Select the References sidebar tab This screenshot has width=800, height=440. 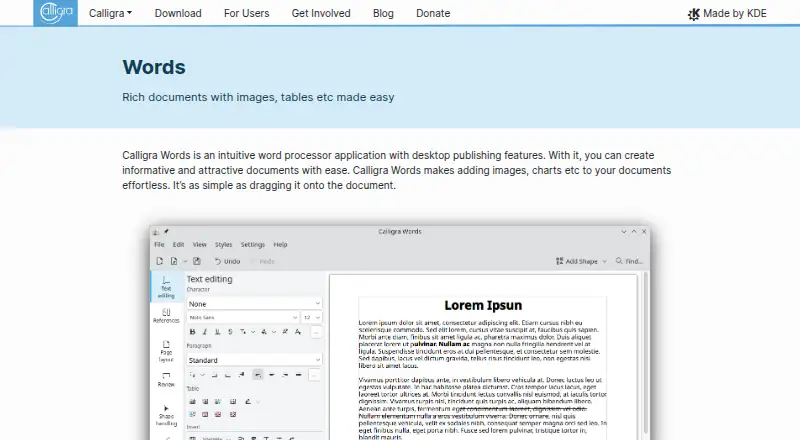(166, 315)
